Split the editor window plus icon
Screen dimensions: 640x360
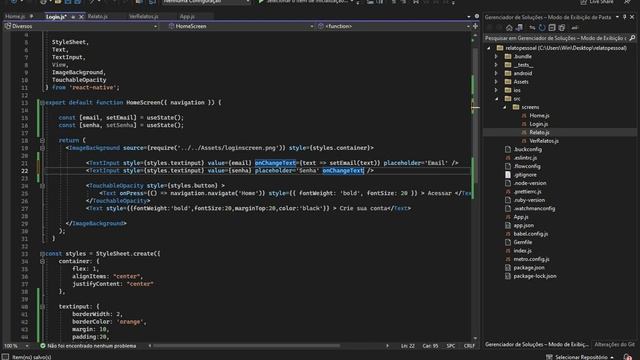click(x=476, y=26)
